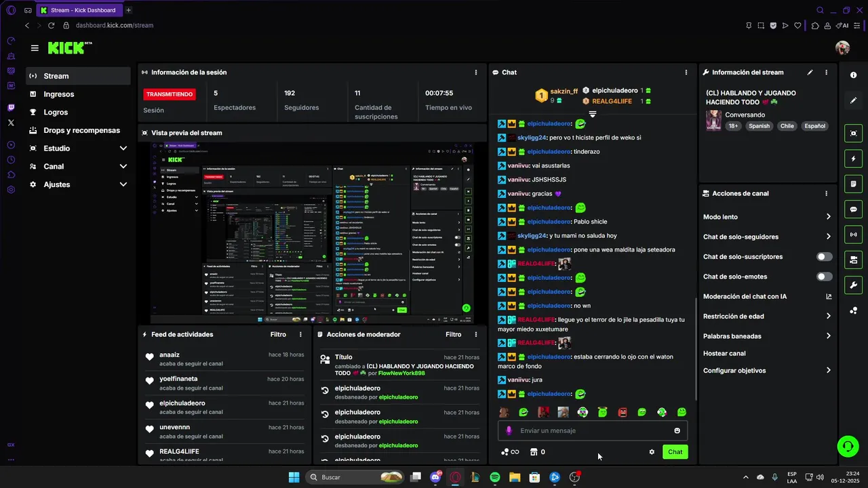Open three-dot menu of the Chat panel

(686, 73)
